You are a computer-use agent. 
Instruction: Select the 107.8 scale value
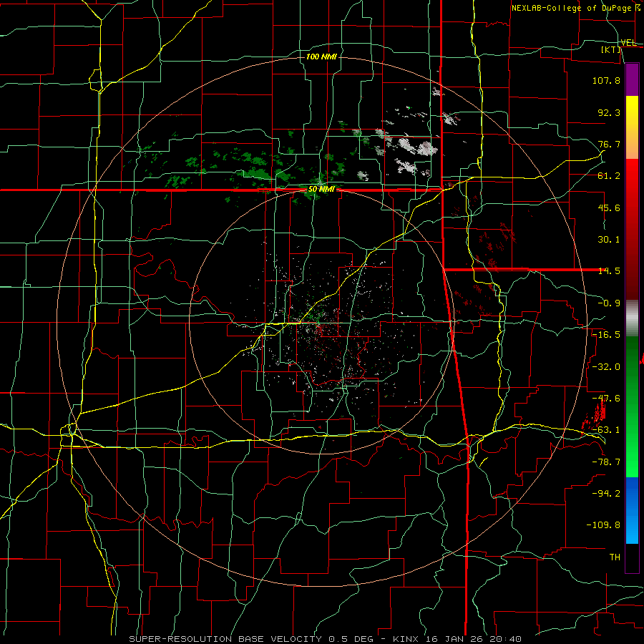coord(606,80)
